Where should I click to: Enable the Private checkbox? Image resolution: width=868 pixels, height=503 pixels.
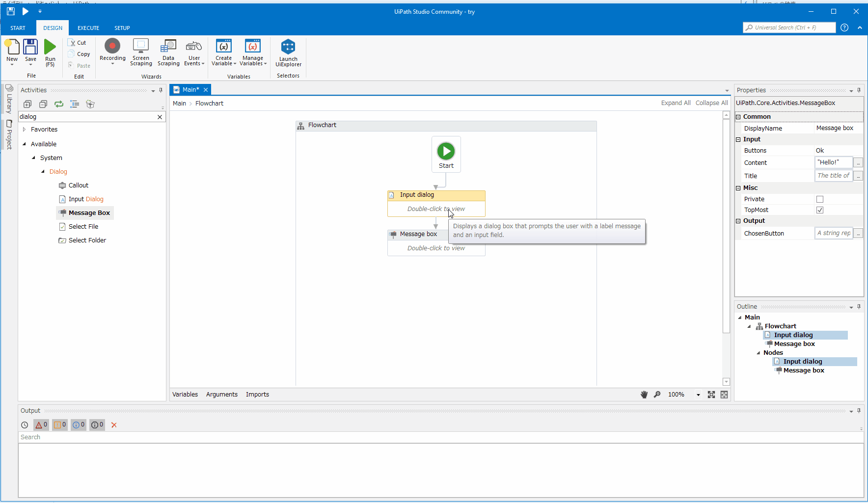point(820,199)
